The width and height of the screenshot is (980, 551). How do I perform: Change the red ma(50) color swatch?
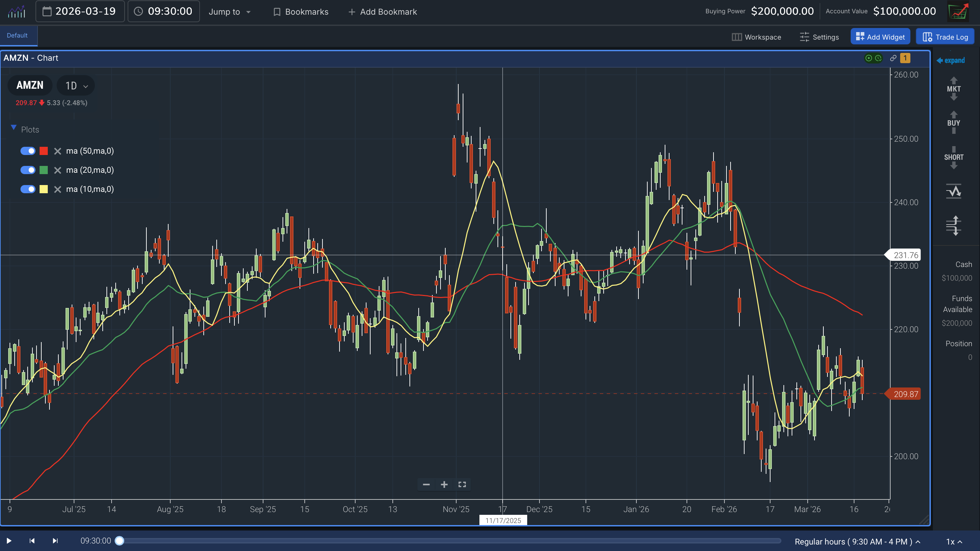click(x=43, y=151)
